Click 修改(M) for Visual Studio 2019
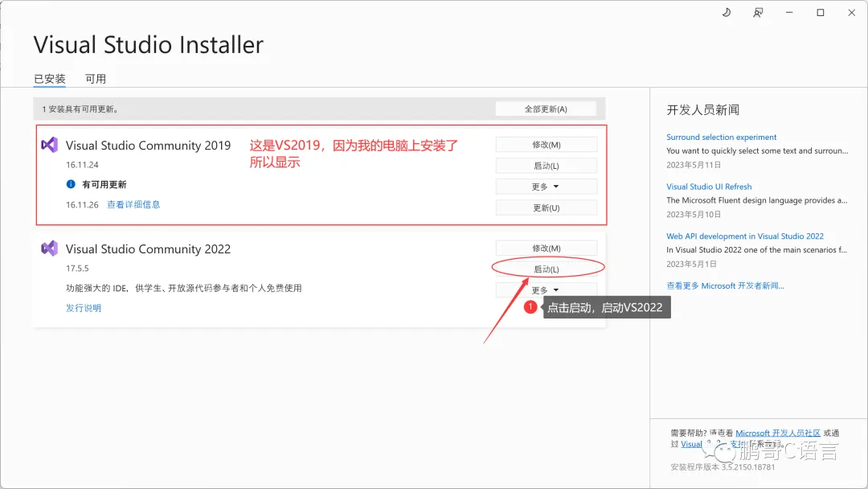 click(x=547, y=145)
